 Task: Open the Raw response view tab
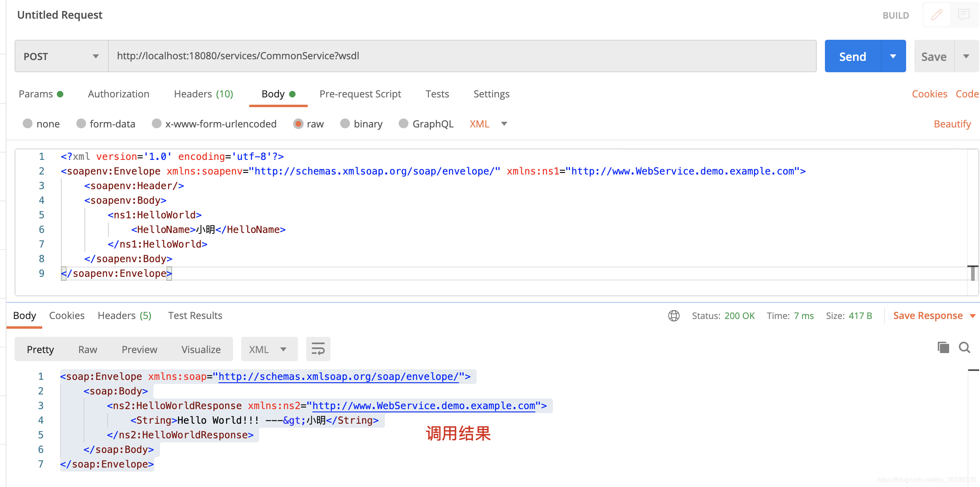tap(88, 349)
